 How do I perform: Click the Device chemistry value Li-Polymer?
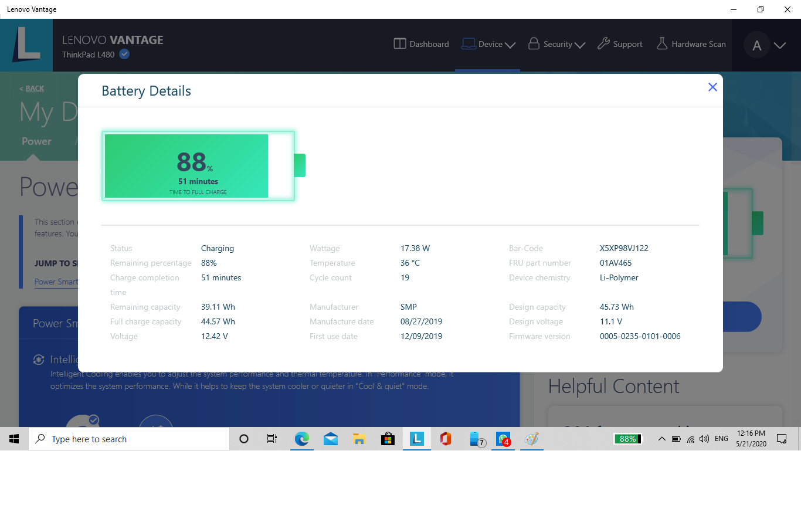tap(619, 277)
